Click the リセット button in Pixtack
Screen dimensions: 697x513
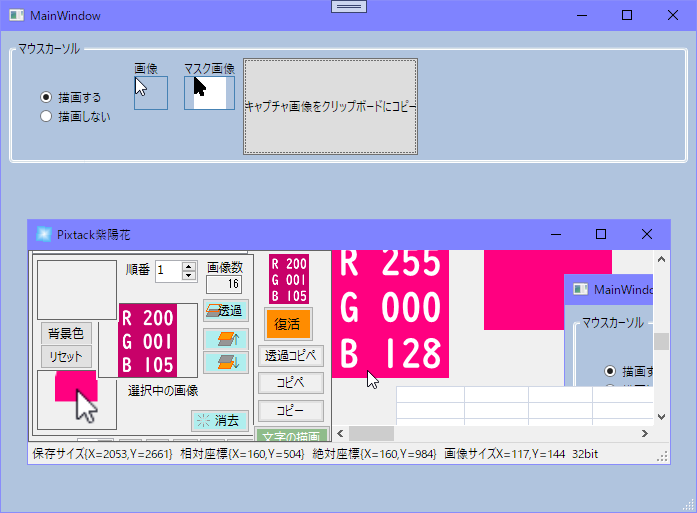(x=66, y=357)
